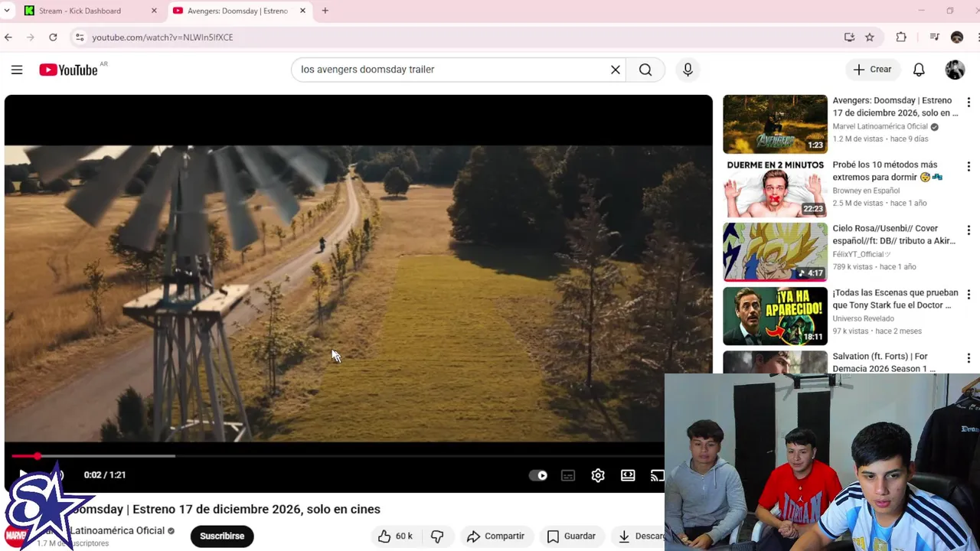Close the Kick Dashboard tab
Screen dimensions: 980x551
click(154, 11)
